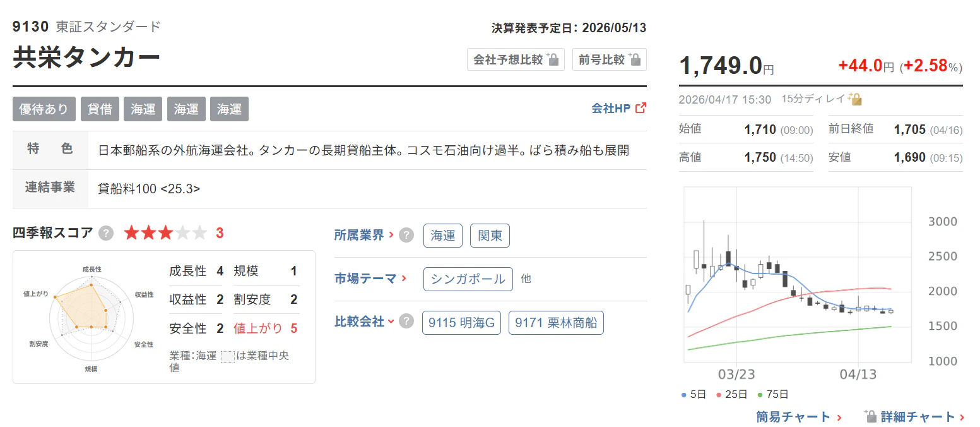Click the lock icon on 会社予想比較
980x427 pixels.
click(x=552, y=59)
